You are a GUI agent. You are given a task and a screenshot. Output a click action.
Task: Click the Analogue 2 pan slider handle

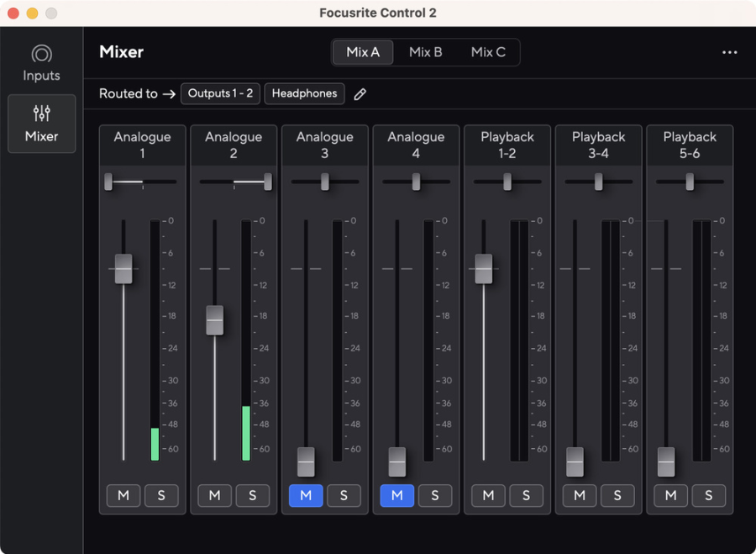click(x=268, y=182)
